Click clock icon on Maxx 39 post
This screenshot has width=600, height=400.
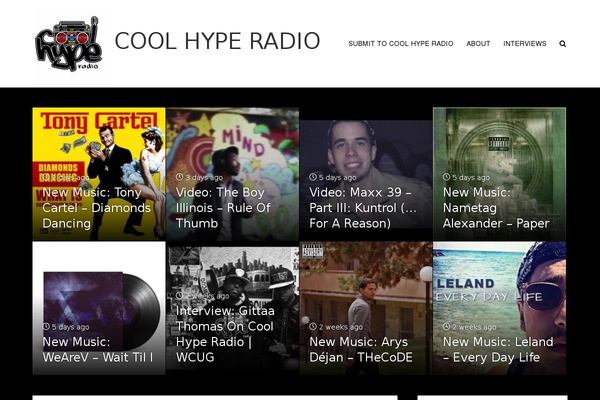click(313, 177)
